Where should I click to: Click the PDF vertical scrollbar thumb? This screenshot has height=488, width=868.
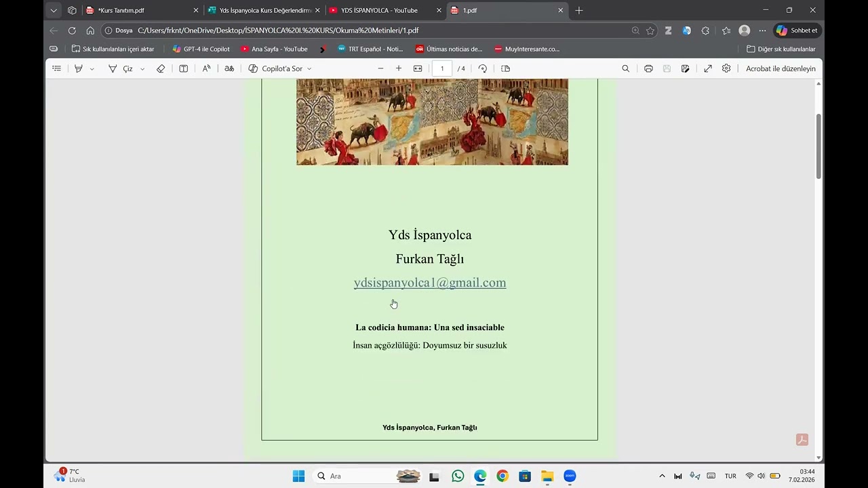pyautogui.click(x=818, y=146)
